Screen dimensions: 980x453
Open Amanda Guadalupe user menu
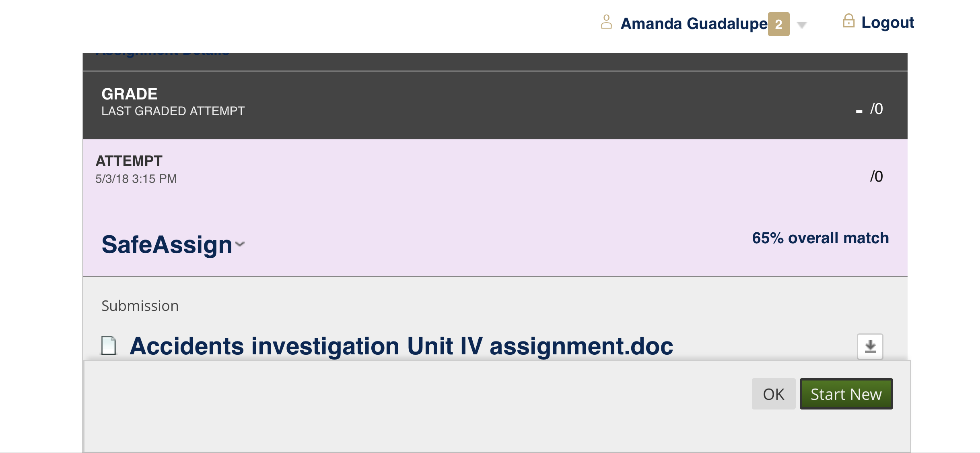694,24
